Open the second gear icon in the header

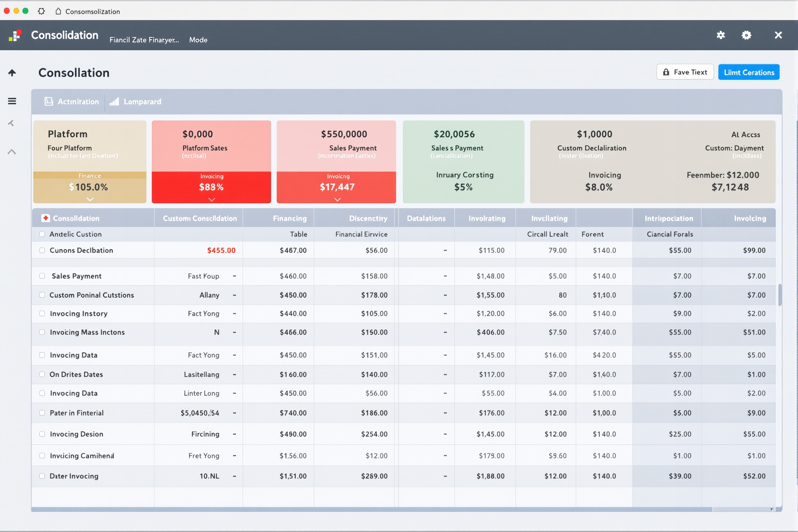tap(747, 35)
